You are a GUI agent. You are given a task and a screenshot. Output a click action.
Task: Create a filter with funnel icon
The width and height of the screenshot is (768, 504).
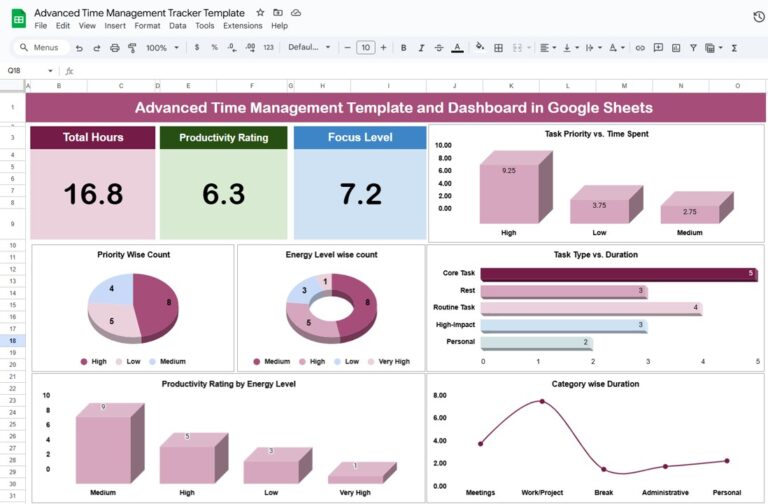pos(693,48)
